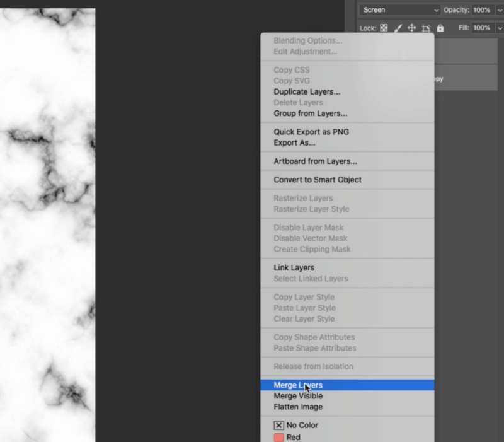Click Duplicate Layers
This screenshot has width=504, height=442.
(x=306, y=91)
